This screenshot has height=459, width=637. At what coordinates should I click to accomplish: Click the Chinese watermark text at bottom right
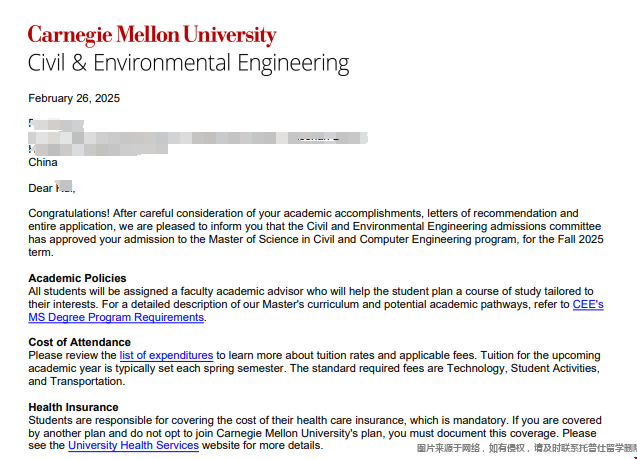[526, 448]
